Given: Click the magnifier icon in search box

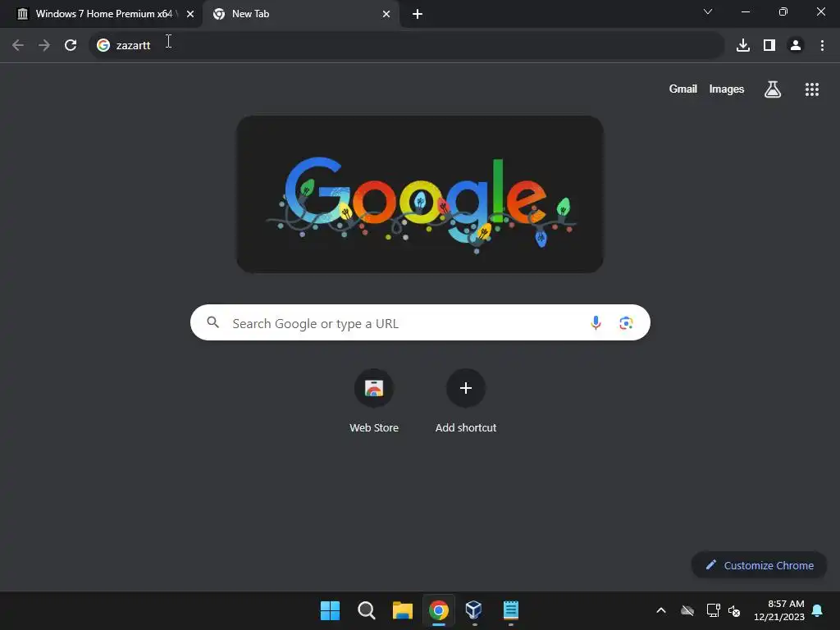Looking at the screenshot, I should pyautogui.click(x=212, y=322).
